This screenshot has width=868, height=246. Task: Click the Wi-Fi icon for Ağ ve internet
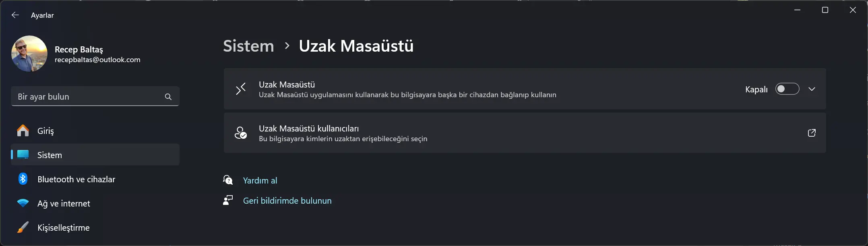point(23,203)
